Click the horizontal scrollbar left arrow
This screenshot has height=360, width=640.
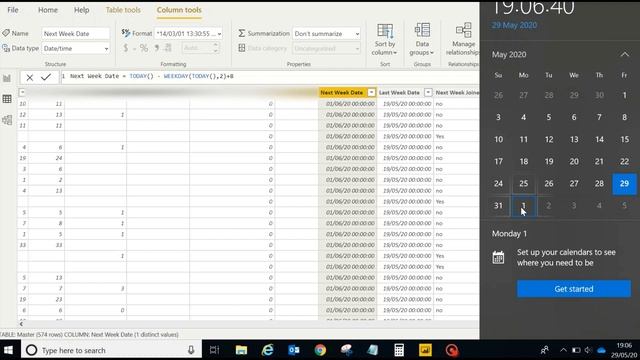click(x=21, y=324)
